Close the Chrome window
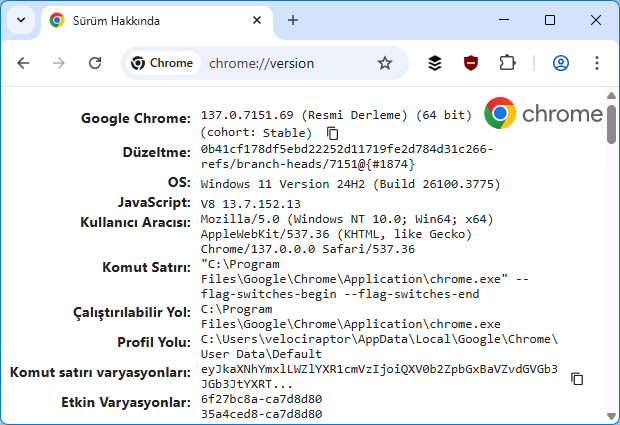Screen dimensions: 620x425 595,20
